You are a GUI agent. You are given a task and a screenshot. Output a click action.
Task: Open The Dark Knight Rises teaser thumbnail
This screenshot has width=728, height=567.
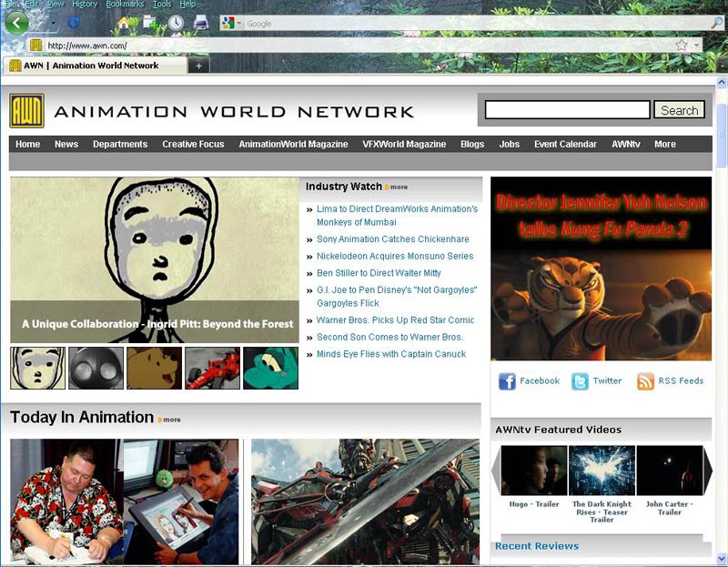(602, 471)
